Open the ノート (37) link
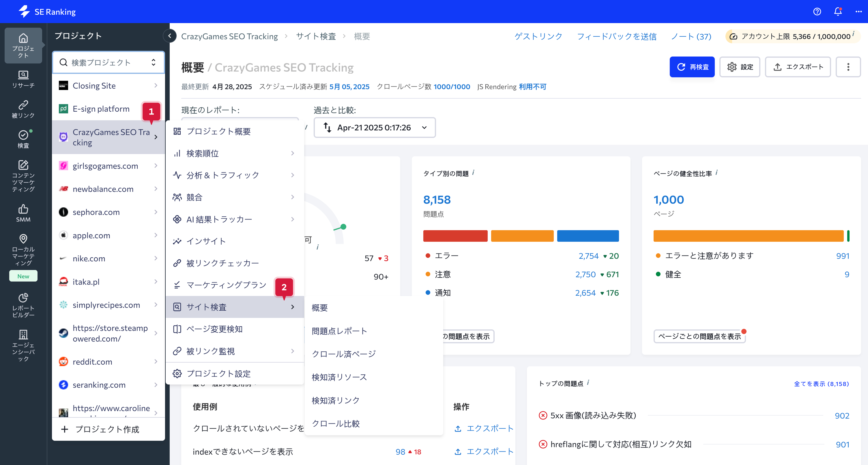 pyautogui.click(x=691, y=36)
